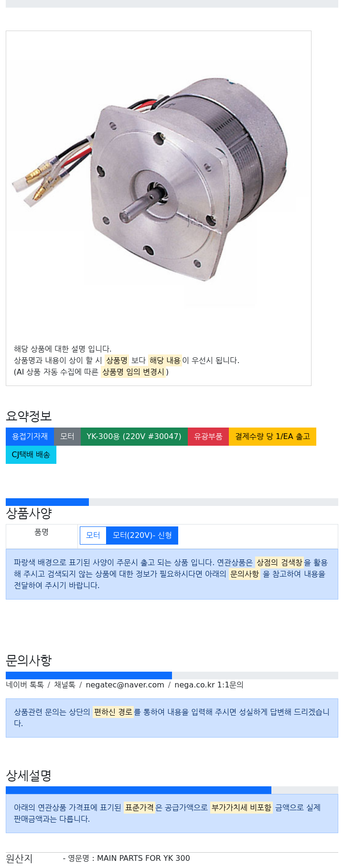Open 네이버 톡톡 inquiry link

click(25, 685)
